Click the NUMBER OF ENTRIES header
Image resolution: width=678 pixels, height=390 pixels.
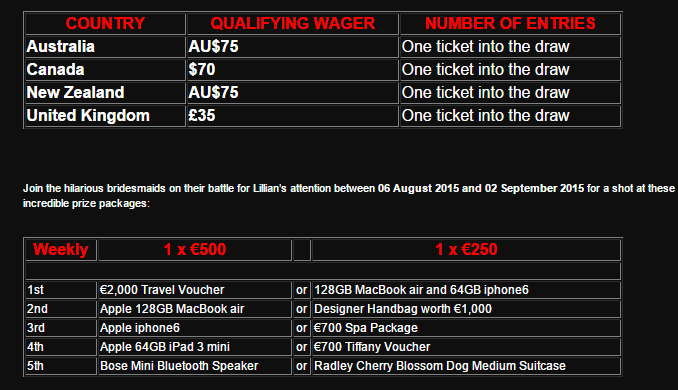(510, 24)
